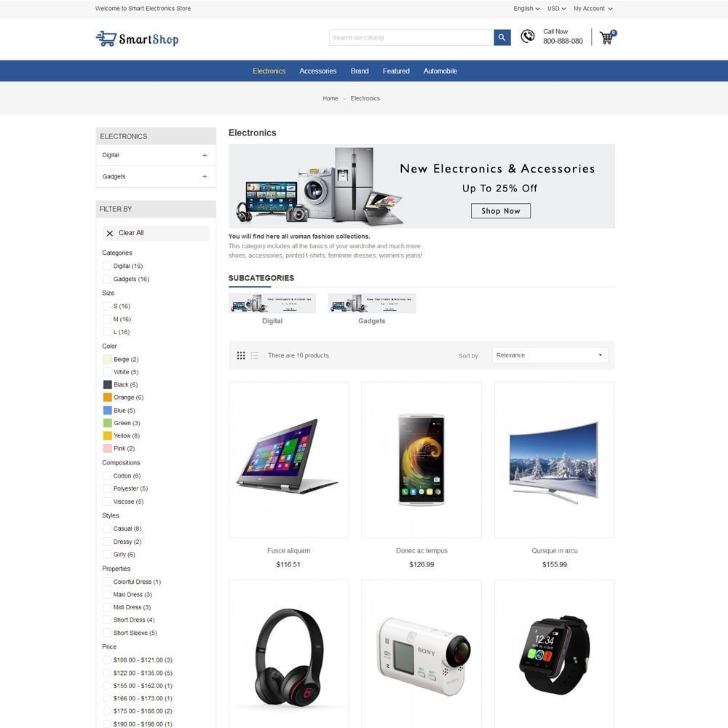Check size S (16) filter

click(107, 306)
